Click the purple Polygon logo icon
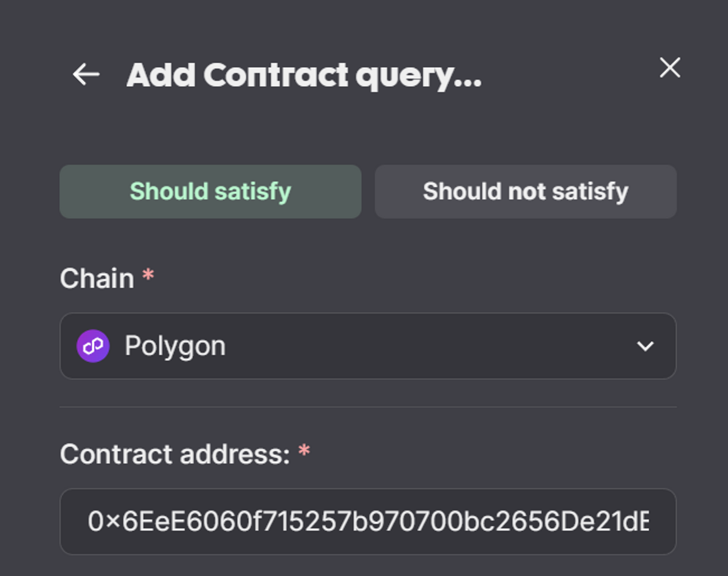This screenshot has height=576, width=728. (93, 346)
